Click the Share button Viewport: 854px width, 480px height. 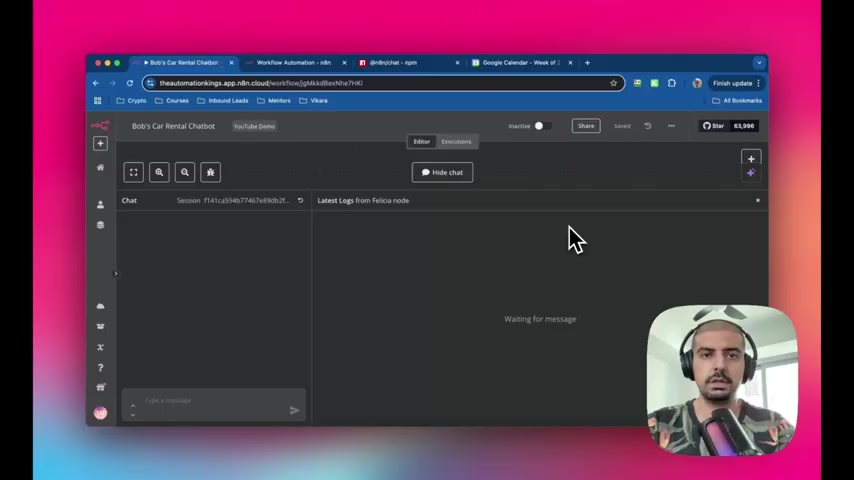point(586,126)
